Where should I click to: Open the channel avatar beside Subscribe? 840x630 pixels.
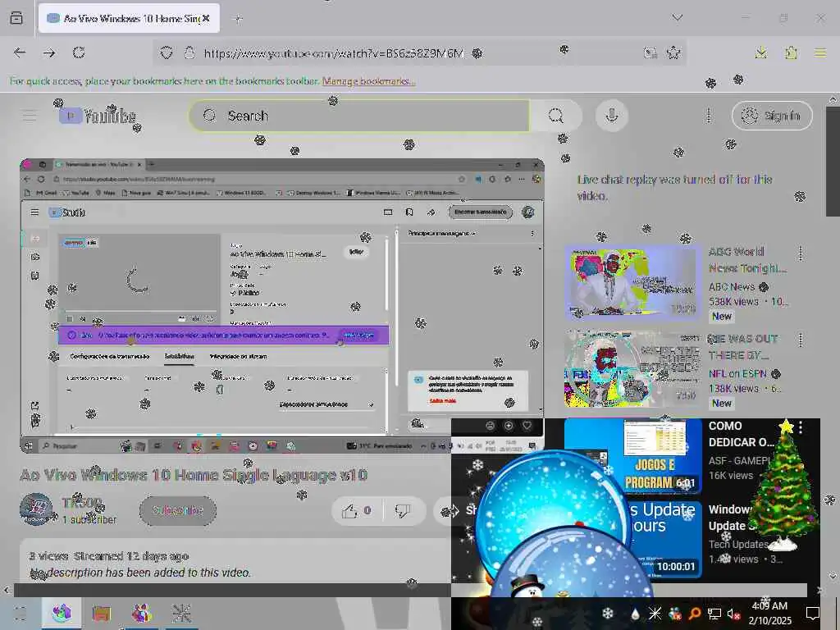36,509
